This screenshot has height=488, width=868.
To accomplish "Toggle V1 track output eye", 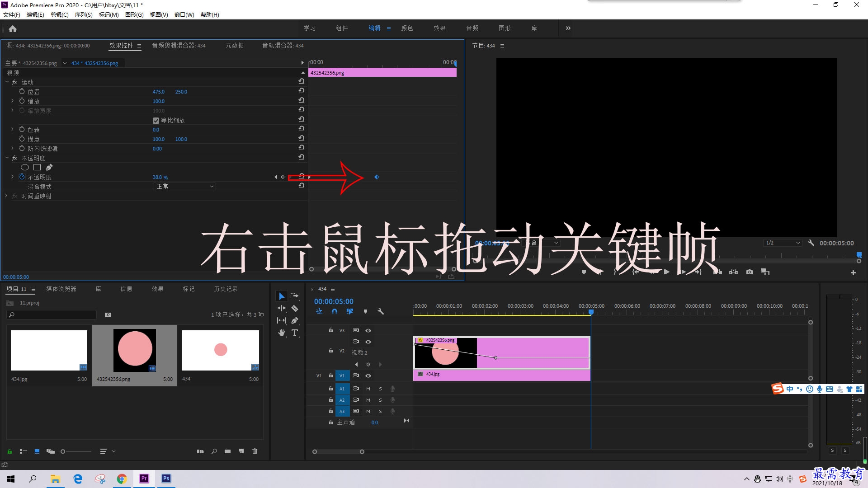I will pyautogui.click(x=368, y=375).
